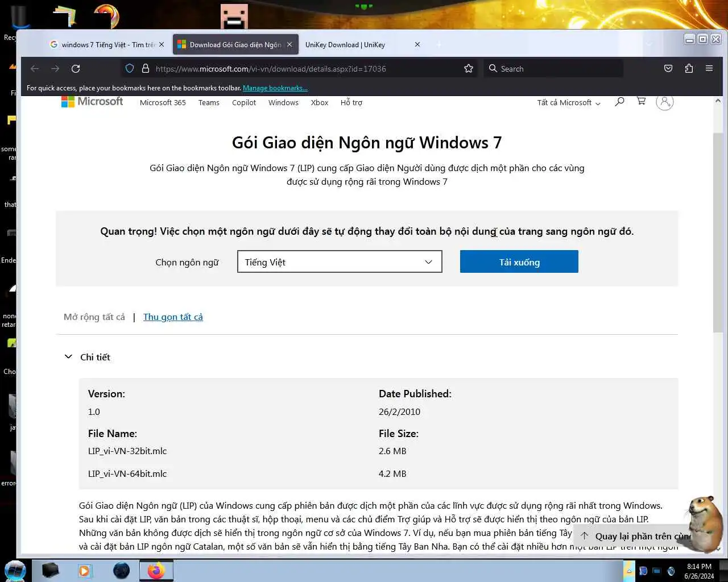Open the Firefox extensions menu

point(689,69)
